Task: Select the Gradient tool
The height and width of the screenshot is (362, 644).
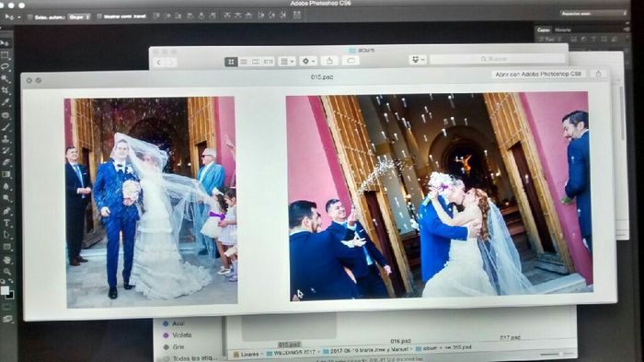Action: pos(6,174)
